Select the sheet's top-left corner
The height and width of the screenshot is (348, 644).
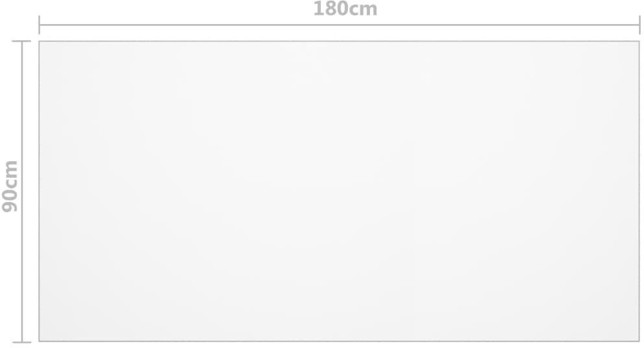(x=40, y=41)
